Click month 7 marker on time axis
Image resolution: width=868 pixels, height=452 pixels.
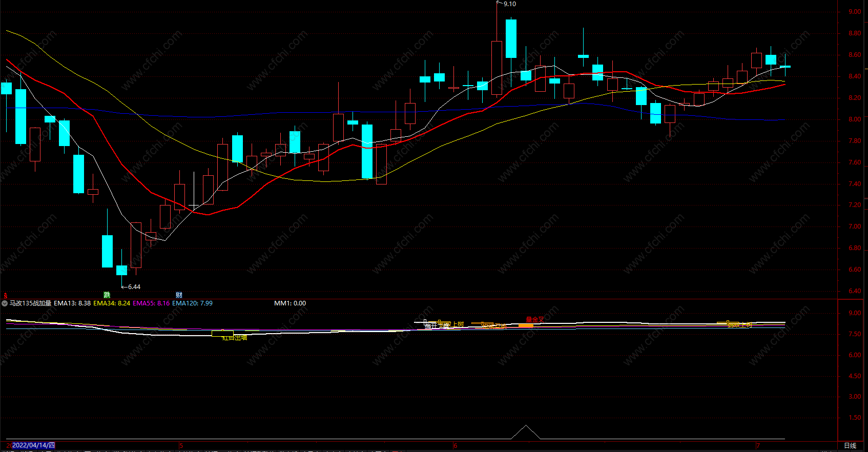tap(758, 446)
